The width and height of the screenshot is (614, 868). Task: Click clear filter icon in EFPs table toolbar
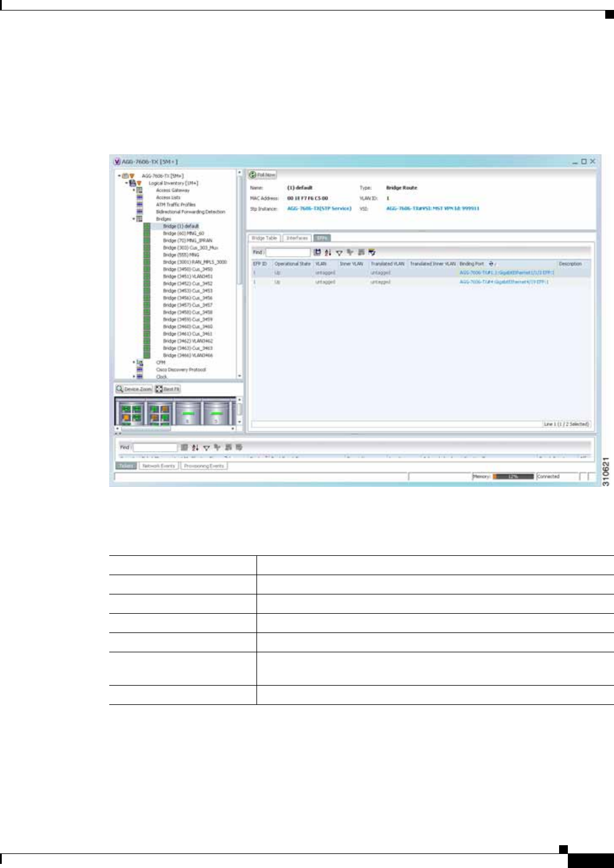tap(350, 253)
